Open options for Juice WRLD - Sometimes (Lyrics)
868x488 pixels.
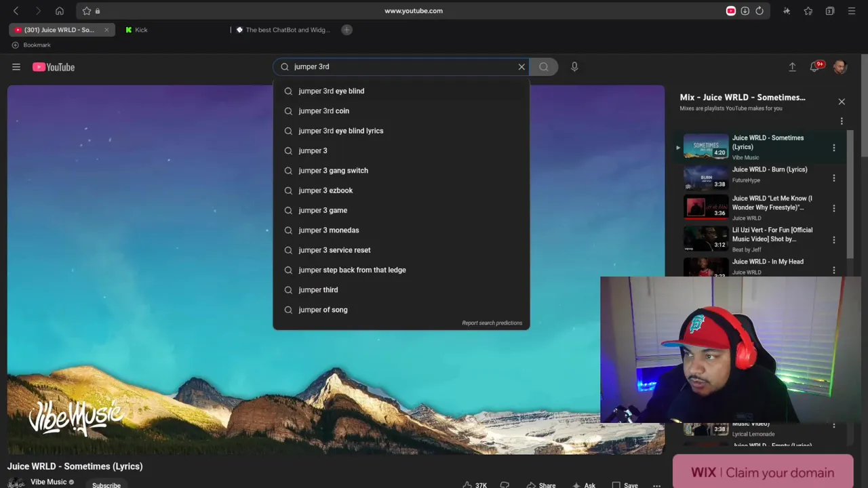pos(834,147)
